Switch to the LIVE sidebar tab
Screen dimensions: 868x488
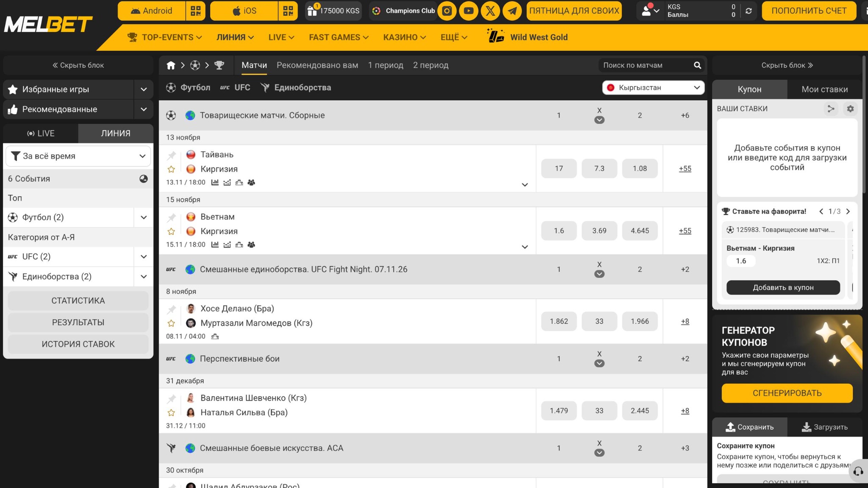[41, 134]
